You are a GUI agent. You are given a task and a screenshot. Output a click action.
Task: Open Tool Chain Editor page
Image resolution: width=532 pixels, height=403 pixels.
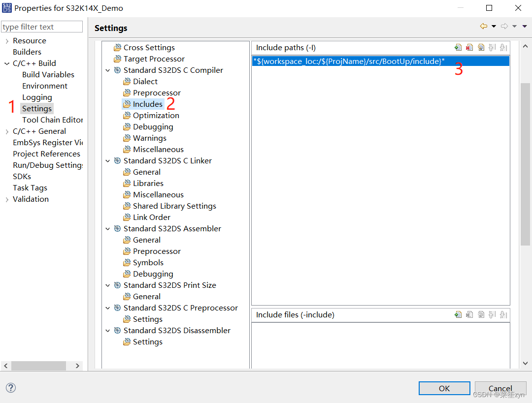53,120
